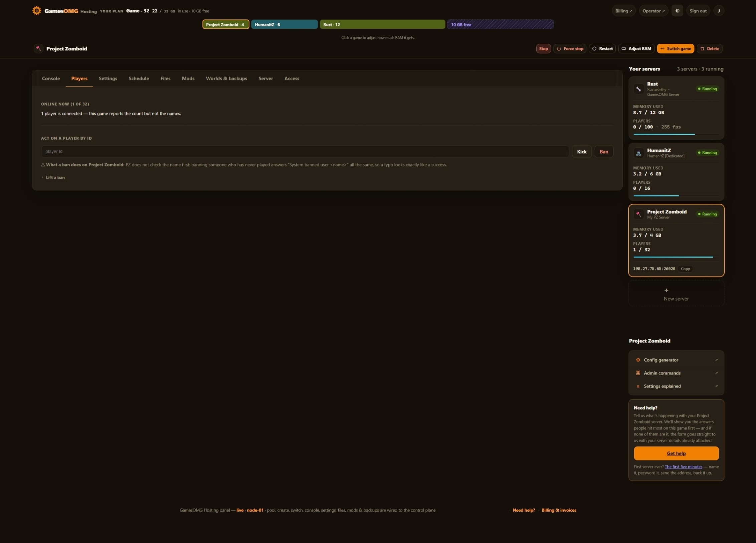Viewport: 756px width, 543px height.
Task: Delete the Project Zomboid server
Action: [x=710, y=48]
